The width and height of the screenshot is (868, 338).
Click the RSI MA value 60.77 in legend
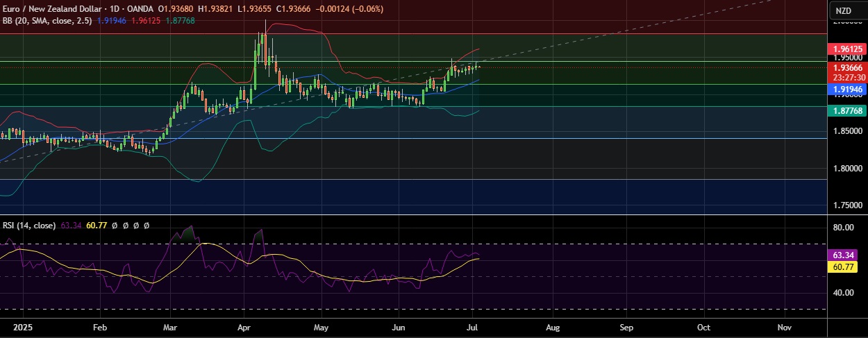97,226
